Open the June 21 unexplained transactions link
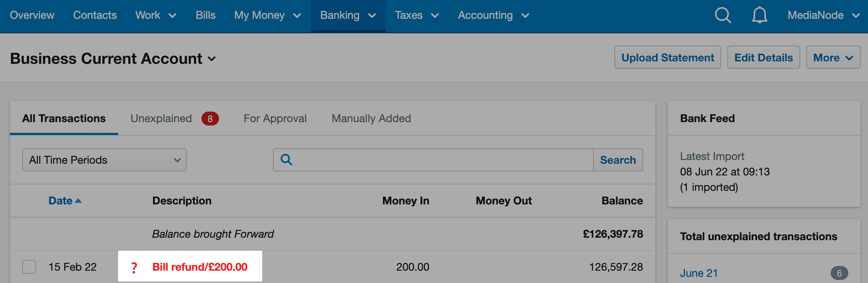The height and width of the screenshot is (283, 868). 699,273
